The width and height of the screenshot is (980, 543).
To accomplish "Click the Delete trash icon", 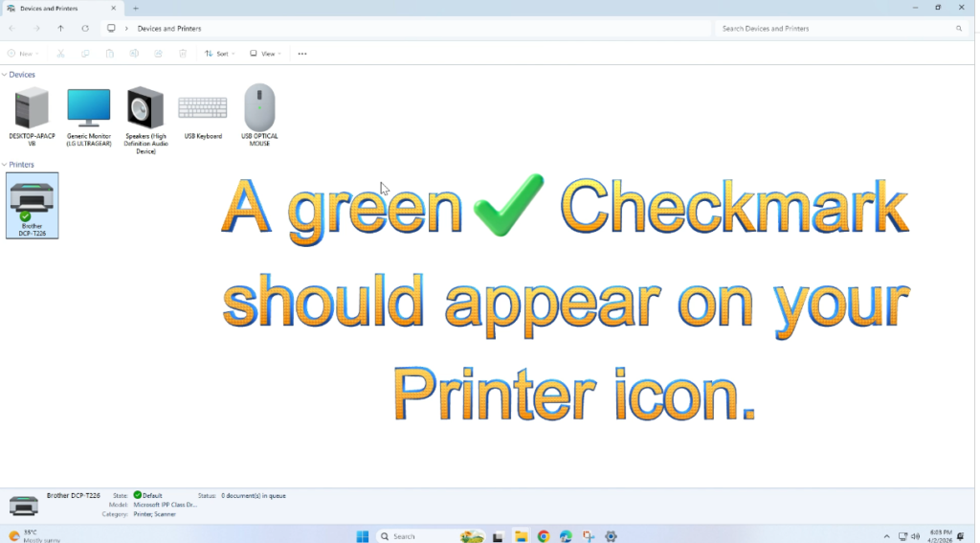I will pyautogui.click(x=183, y=54).
